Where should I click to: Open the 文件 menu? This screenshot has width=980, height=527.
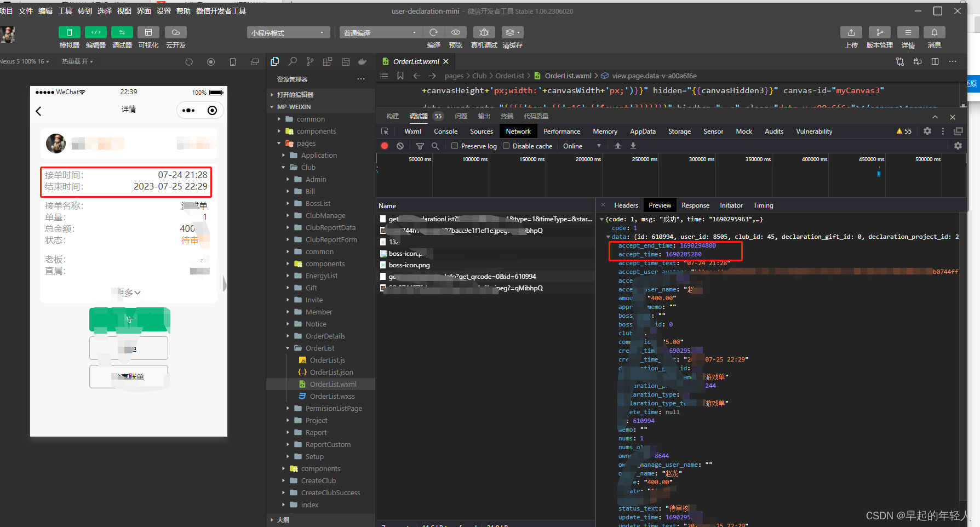26,11
